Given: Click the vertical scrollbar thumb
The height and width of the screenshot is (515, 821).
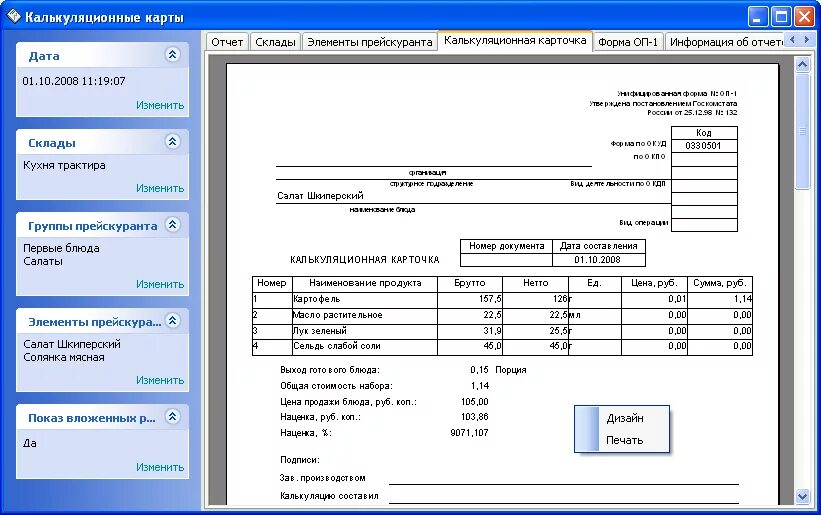Looking at the screenshot, I should [x=802, y=131].
